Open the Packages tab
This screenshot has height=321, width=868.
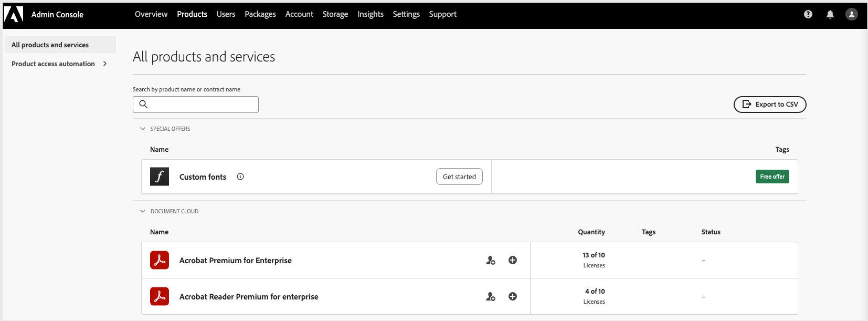(260, 14)
